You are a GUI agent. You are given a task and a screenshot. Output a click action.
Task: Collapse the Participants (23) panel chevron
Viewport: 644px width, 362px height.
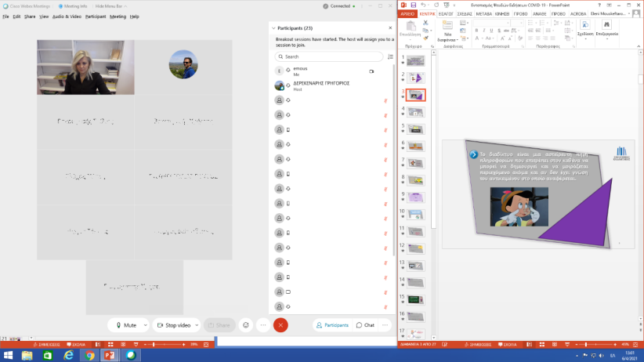(273, 28)
